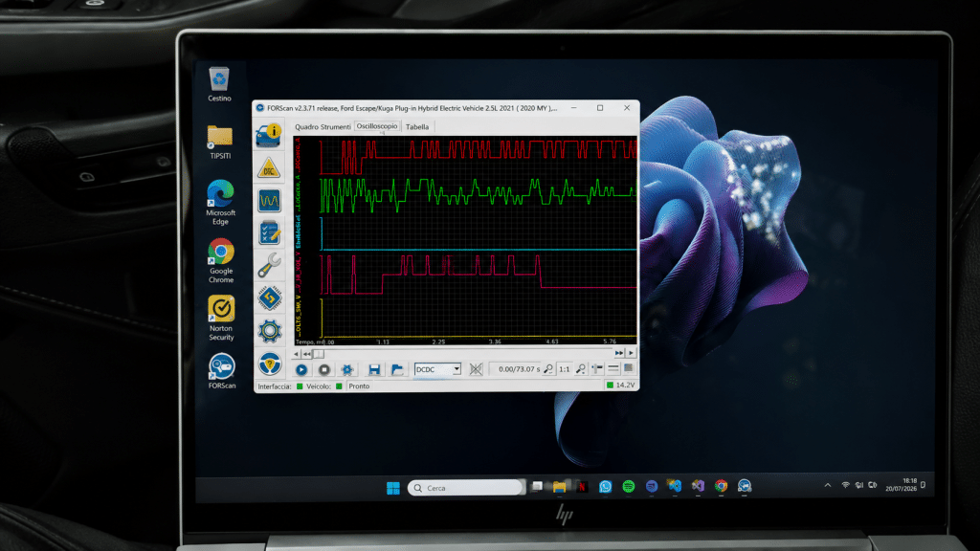The height and width of the screenshot is (551, 980).
Task: Click the crossed-out clear data icon
Action: 476,370
